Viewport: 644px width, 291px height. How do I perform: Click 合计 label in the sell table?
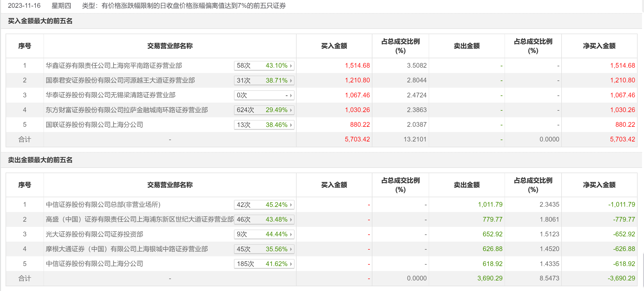(x=25, y=279)
